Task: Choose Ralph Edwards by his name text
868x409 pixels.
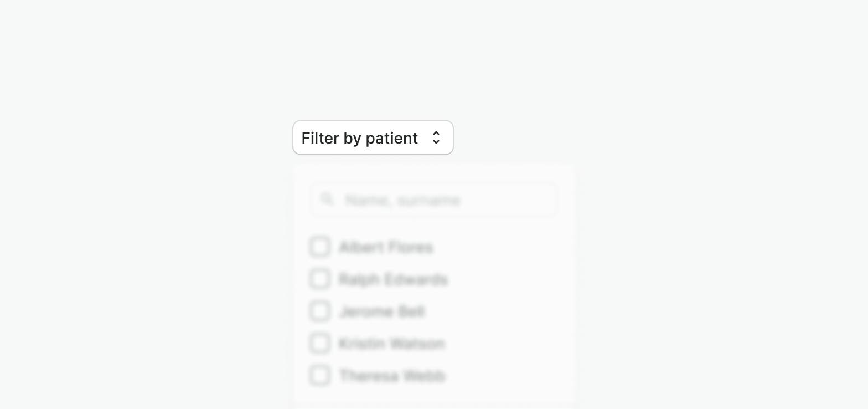Action: coord(393,279)
